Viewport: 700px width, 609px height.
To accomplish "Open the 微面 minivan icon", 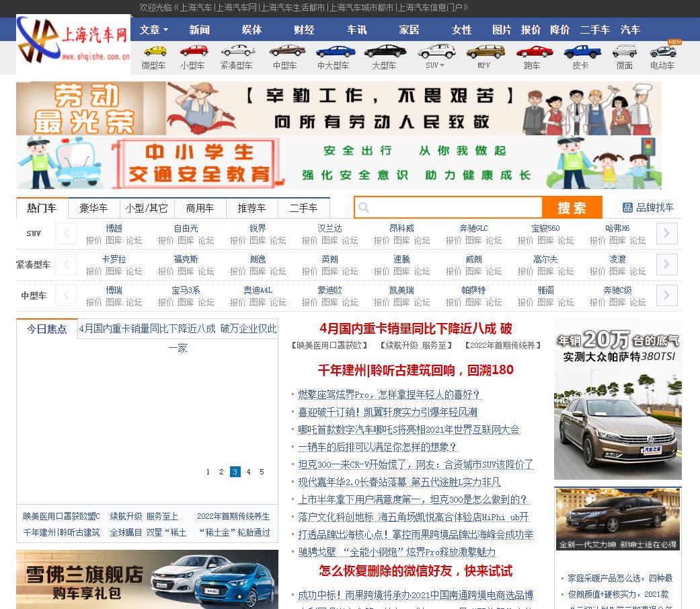I will (x=624, y=51).
